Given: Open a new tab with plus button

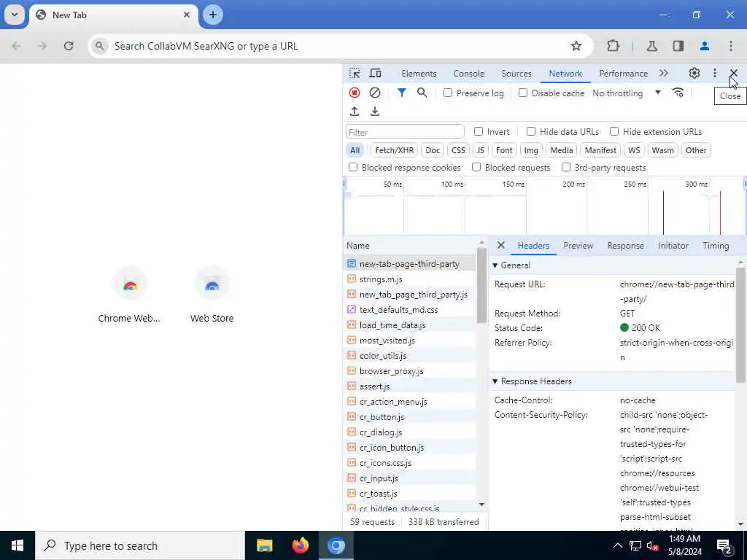Looking at the screenshot, I should [213, 15].
